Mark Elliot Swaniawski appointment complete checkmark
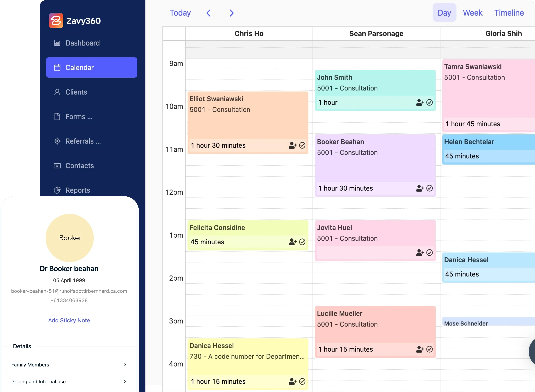 [x=302, y=145]
